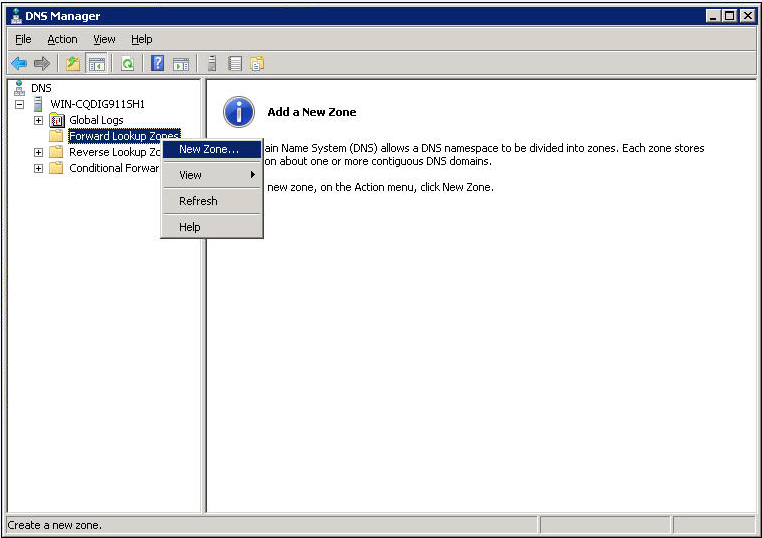Viewport: 762px width, 538px height.
Task: Click the DNS Manager title bar icon
Action: click(16, 16)
